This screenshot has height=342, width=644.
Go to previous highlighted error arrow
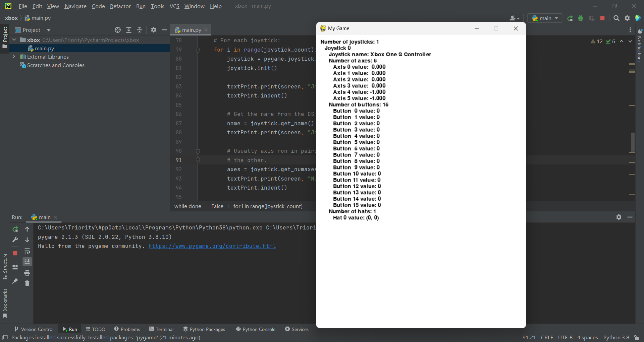point(622,41)
